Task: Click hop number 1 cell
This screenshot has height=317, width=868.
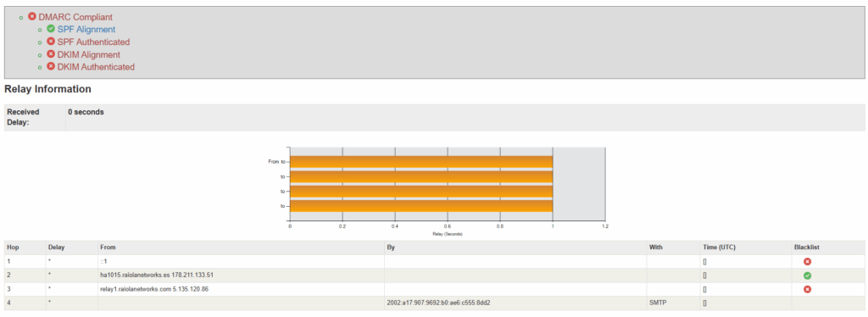Action: [25, 262]
